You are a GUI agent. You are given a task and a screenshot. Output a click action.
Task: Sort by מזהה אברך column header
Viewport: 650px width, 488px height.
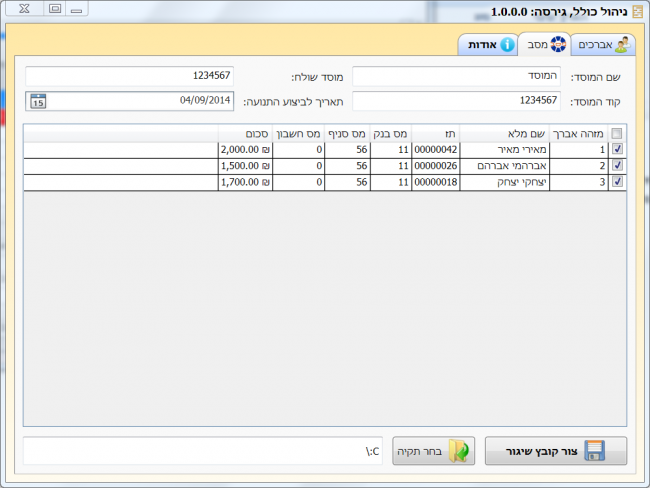[579, 134]
